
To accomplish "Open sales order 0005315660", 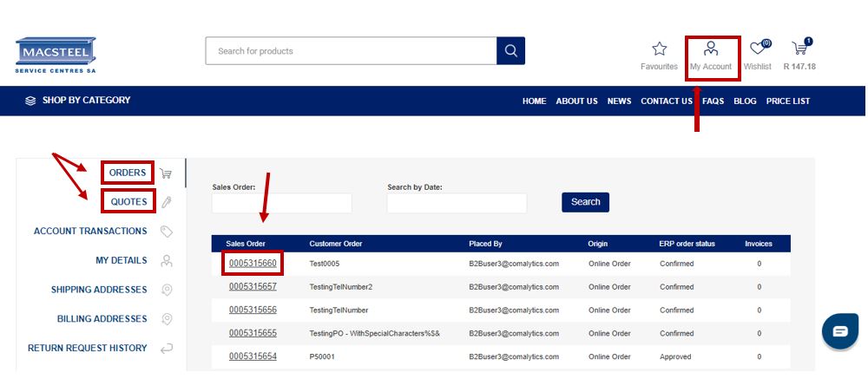I will (253, 263).
